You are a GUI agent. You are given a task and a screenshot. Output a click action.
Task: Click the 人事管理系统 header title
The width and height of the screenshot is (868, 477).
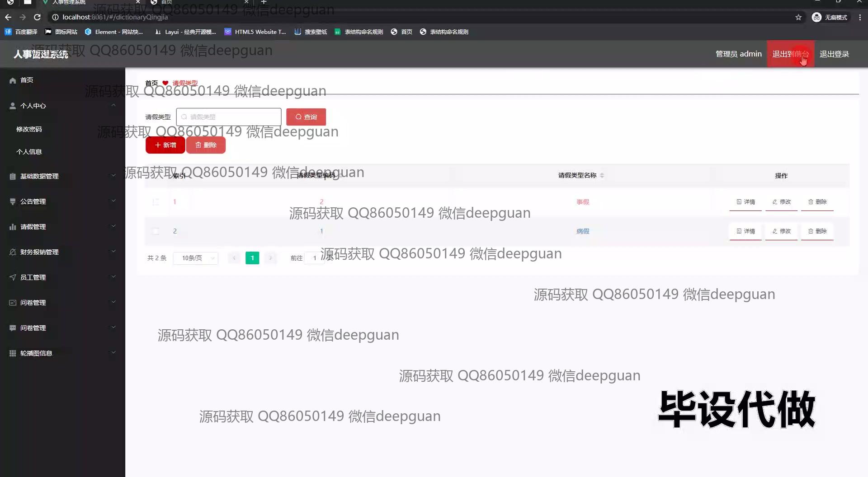tap(41, 54)
